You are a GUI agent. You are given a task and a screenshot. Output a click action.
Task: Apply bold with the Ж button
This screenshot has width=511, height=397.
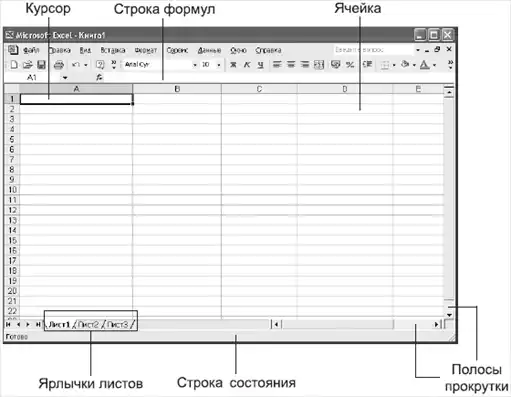point(233,65)
